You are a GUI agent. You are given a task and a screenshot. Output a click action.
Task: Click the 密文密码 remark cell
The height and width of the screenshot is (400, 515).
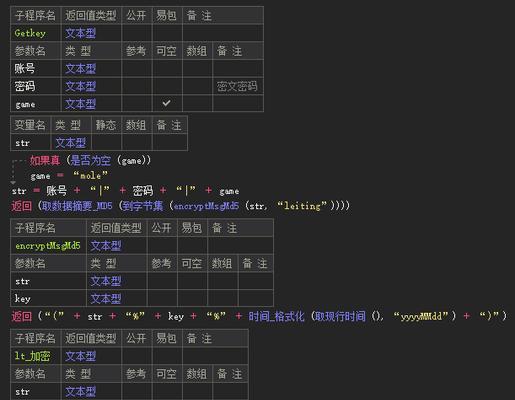click(x=237, y=86)
